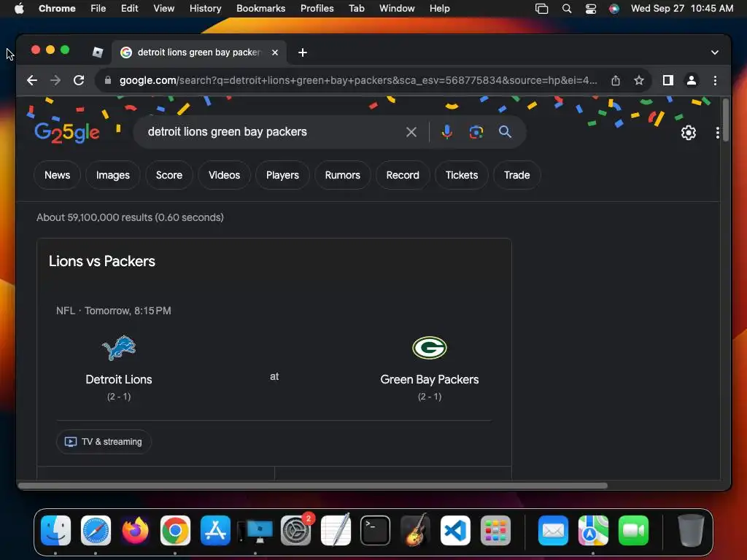The height and width of the screenshot is (560, 747).
Task: Open Mail from the Dock
Action: coord(553,530)
